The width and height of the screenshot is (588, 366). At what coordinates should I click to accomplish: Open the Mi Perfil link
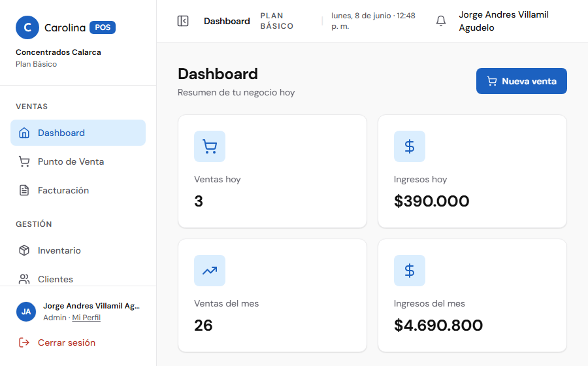click(x=86, y=318)
